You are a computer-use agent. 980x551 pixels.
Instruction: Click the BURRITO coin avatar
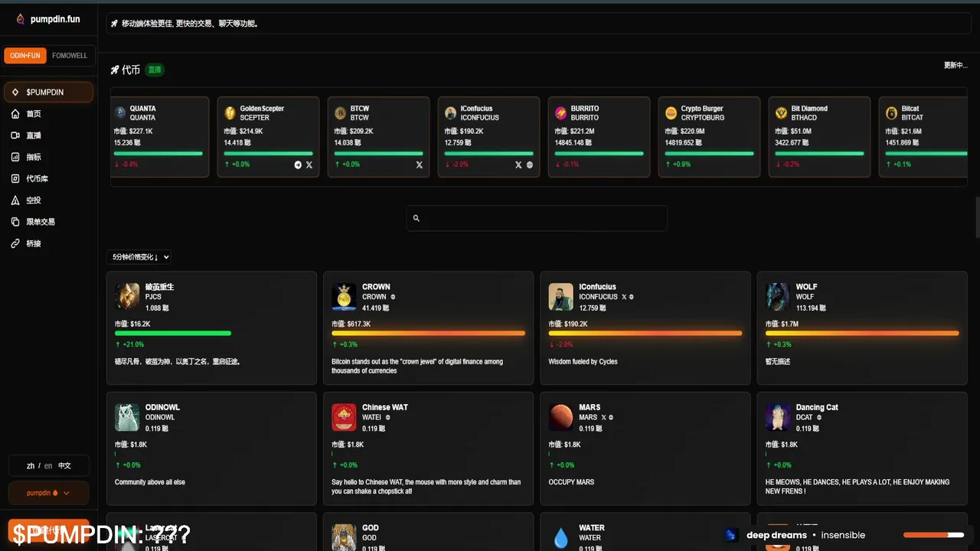point(561,113)
